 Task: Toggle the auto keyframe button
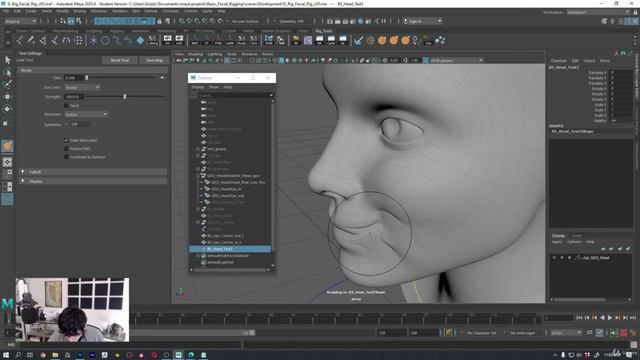(623, 333)
